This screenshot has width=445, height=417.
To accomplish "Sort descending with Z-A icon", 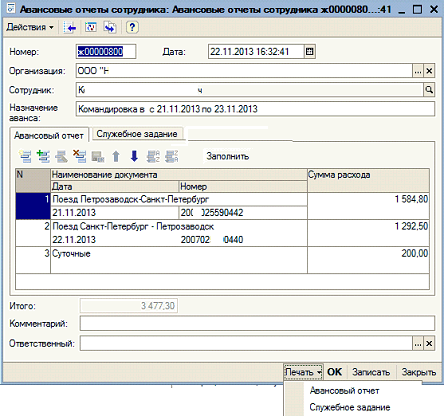I will [x=172, y=156].
